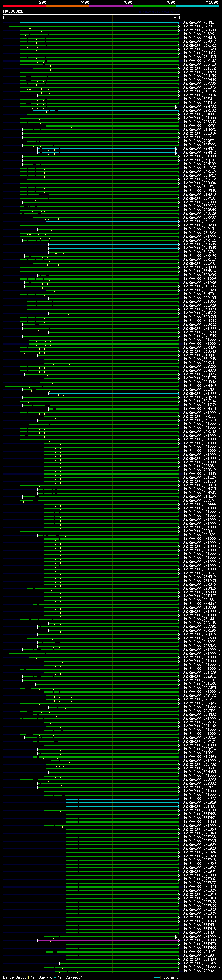
Task: Click the query name AV388321
Action: click(x=13, y=11)
